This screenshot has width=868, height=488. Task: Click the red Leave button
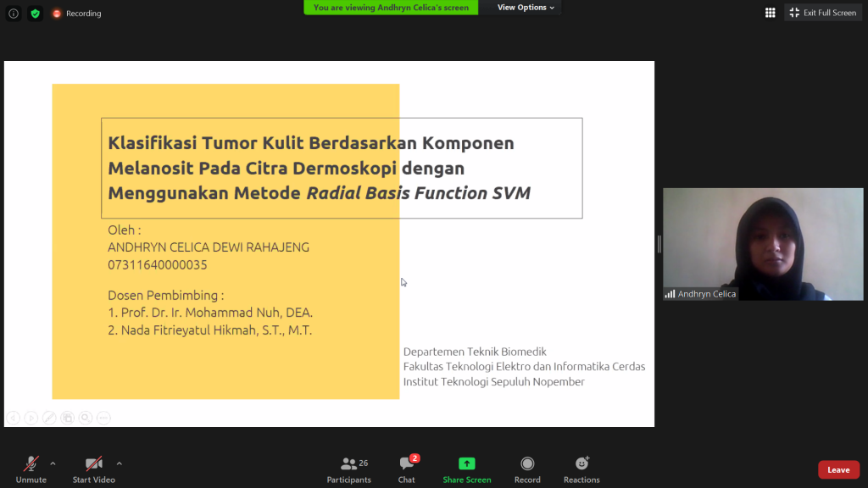click(838, 470)
